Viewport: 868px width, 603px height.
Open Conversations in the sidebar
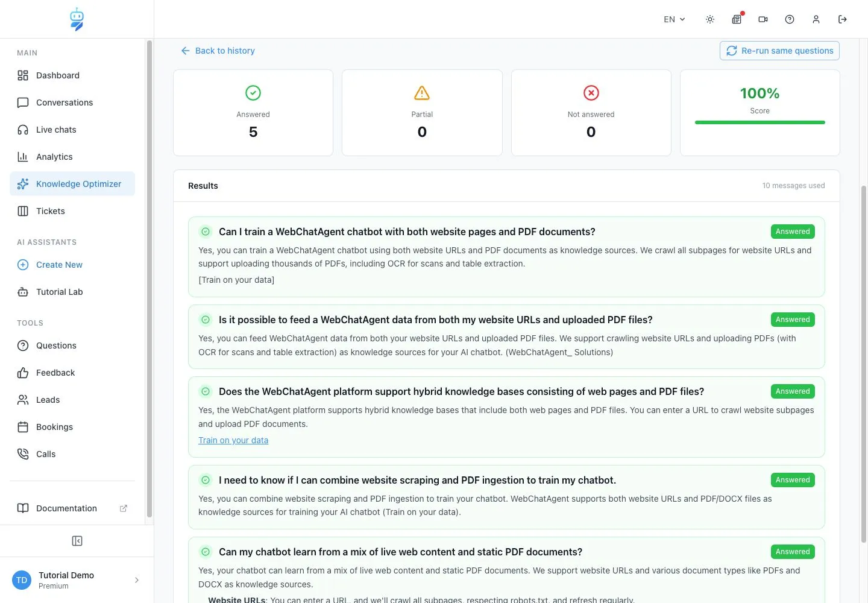(x=72, y=103)
